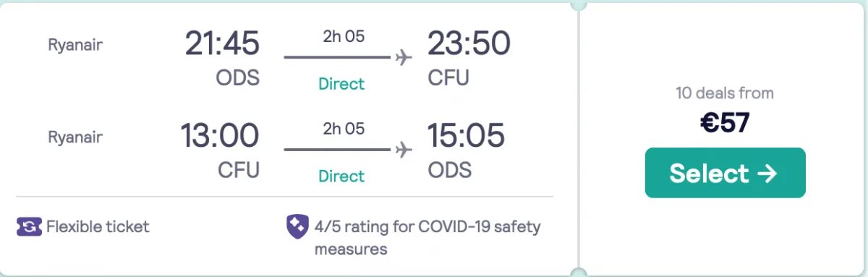Click the 10 deals from text
Viewport: 868px width, 277px height.
[725, 93]
